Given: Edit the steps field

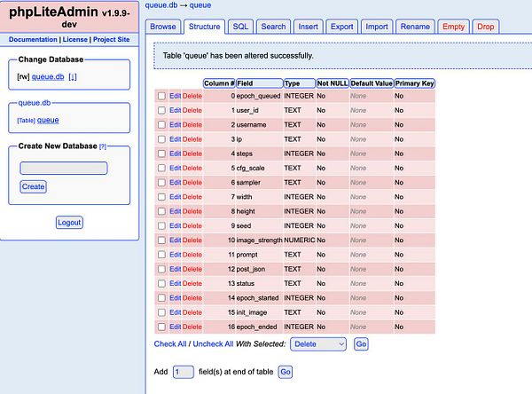Looking at the screenshot, I should pos(175,154).
